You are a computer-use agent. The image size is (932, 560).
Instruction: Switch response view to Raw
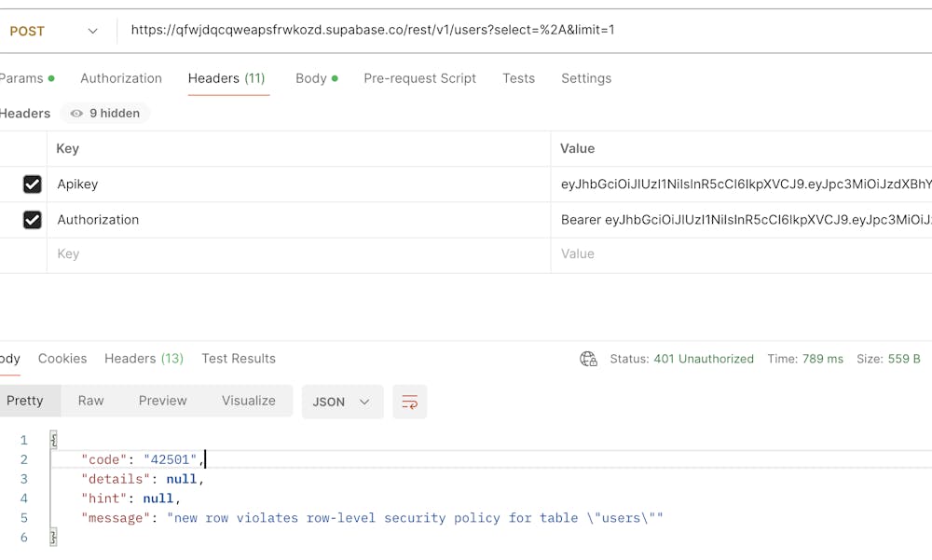click(x=90, y=401)
